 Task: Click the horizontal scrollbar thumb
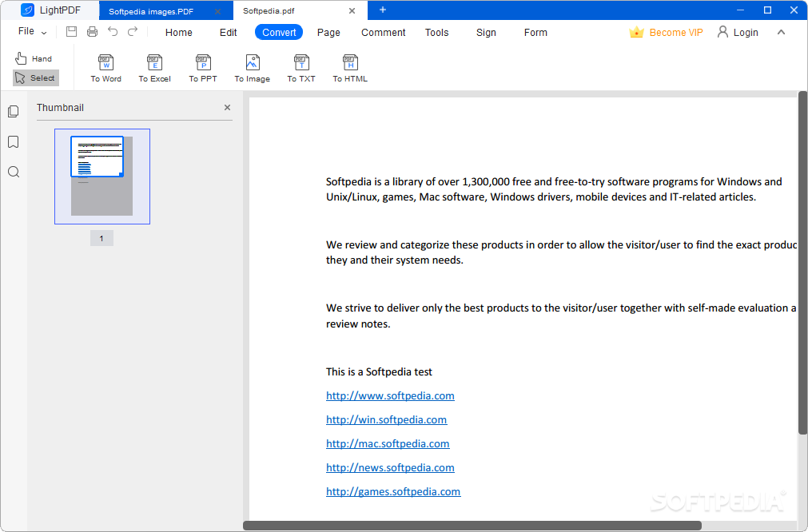click(x=472, y=526)
